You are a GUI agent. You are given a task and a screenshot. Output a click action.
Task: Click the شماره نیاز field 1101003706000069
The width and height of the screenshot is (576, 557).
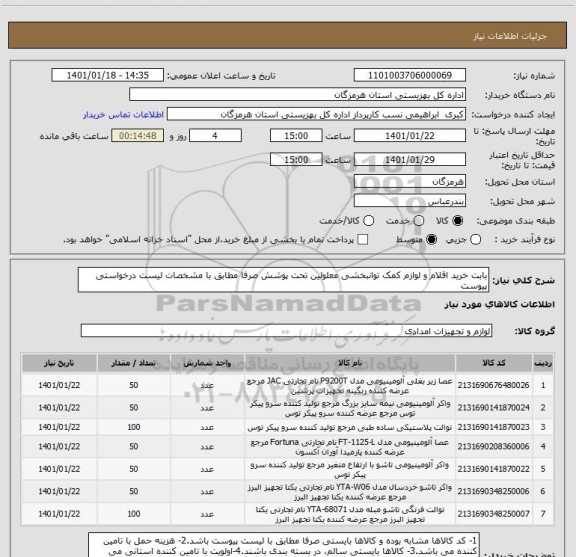(410, 75)
